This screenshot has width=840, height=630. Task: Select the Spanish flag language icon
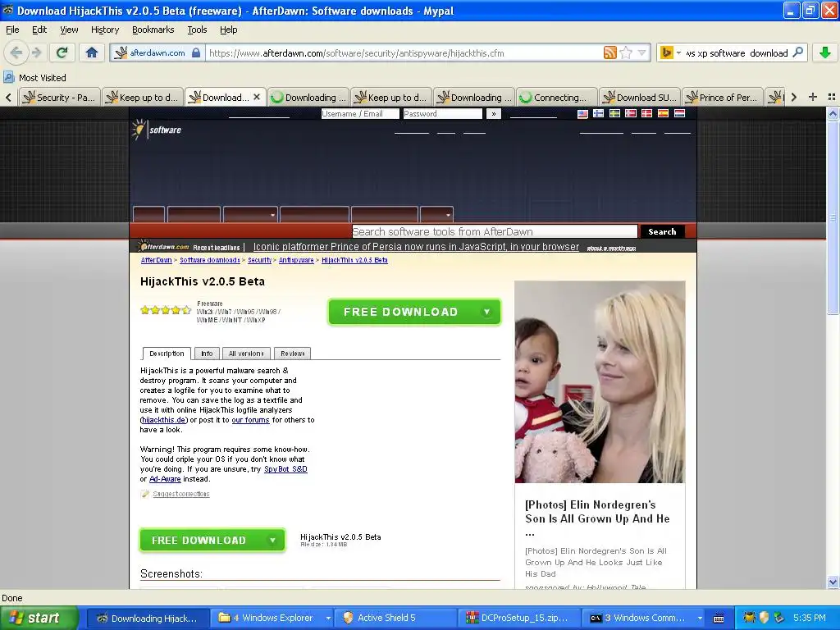click(x=663, y=113)
